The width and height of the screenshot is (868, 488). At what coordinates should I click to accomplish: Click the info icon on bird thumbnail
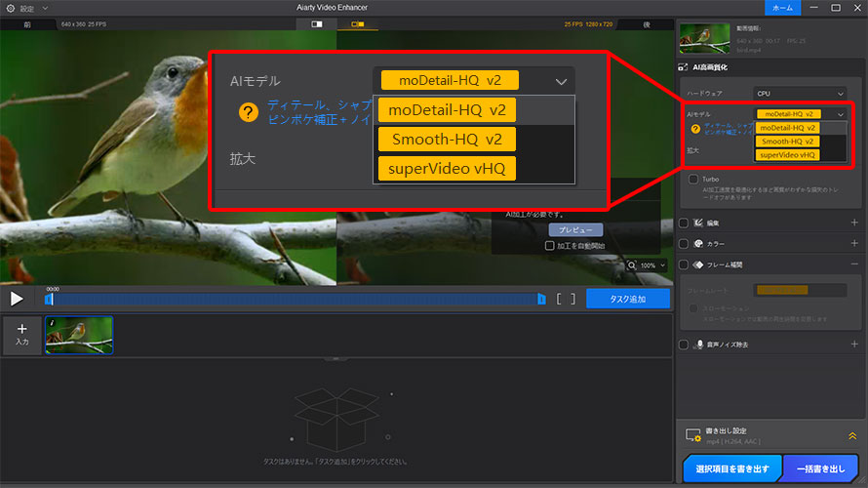tap(52, 323)
